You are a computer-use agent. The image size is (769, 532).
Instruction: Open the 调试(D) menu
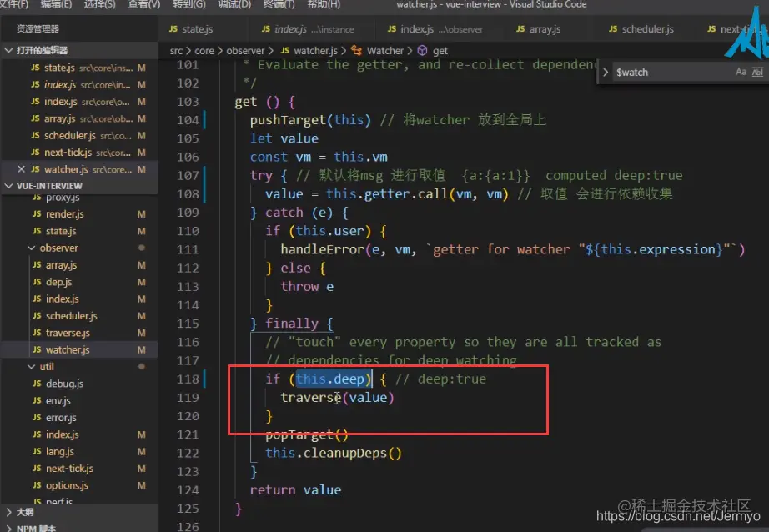[234, 4]
